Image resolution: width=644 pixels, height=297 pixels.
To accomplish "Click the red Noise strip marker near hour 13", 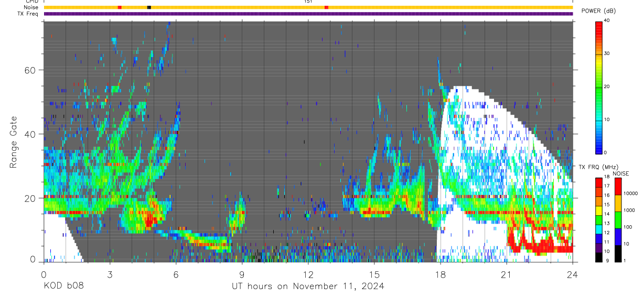I will (x=326, y=7).
